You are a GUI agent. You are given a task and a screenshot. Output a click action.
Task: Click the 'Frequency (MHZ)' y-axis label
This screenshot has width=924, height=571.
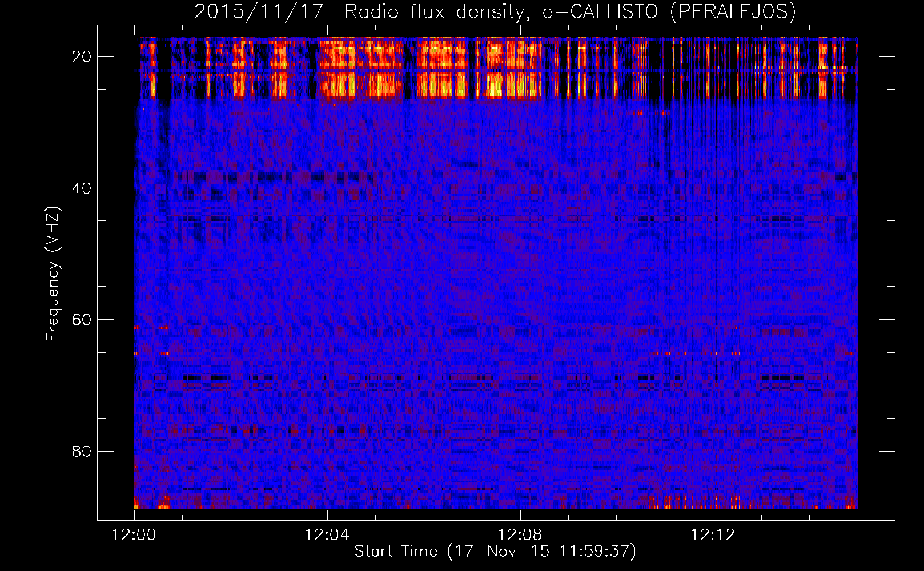tap(53, 274)
